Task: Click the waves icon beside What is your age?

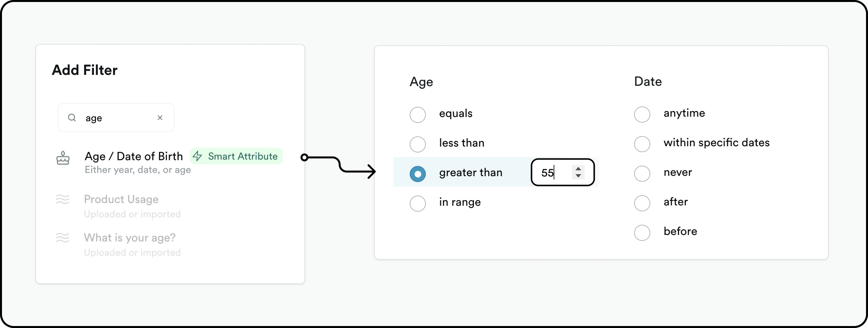Action: tap(62, 238)
